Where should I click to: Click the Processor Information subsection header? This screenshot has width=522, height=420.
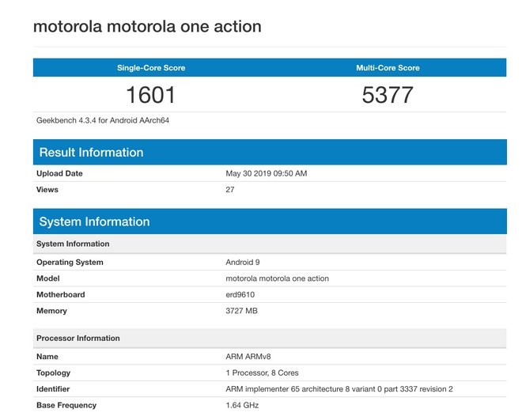tap(78, 339)
